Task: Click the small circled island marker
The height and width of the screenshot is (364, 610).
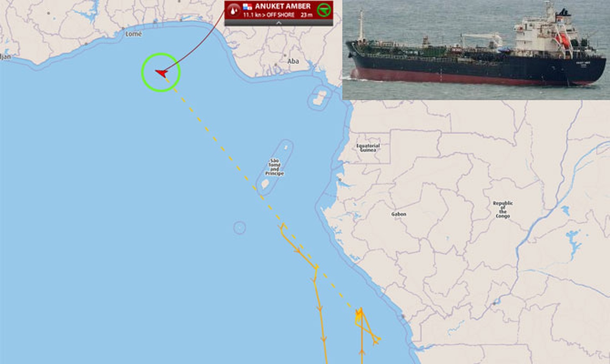Action: coord(240,227)
